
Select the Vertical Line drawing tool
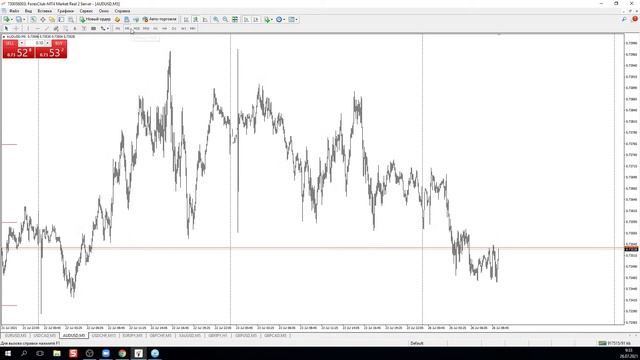28,29
